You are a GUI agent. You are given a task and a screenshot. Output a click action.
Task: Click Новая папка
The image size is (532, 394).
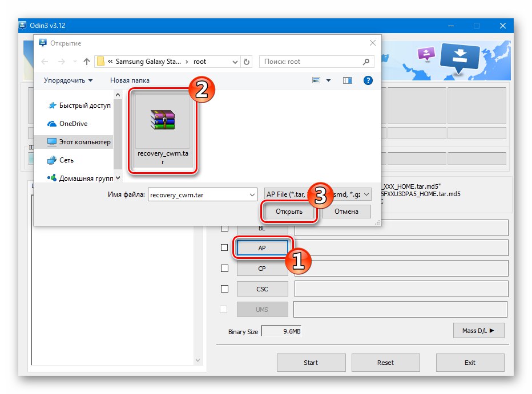130,80
